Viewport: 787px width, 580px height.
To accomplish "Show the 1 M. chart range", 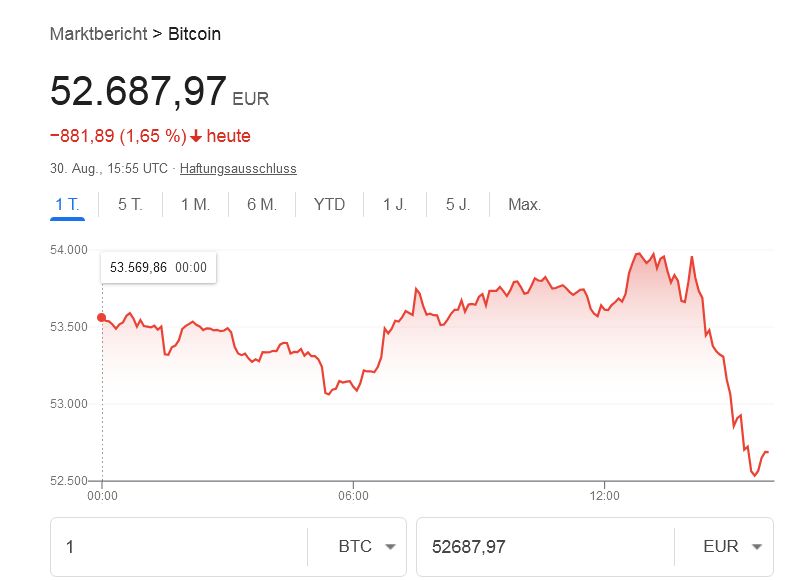I will [195, 205].
